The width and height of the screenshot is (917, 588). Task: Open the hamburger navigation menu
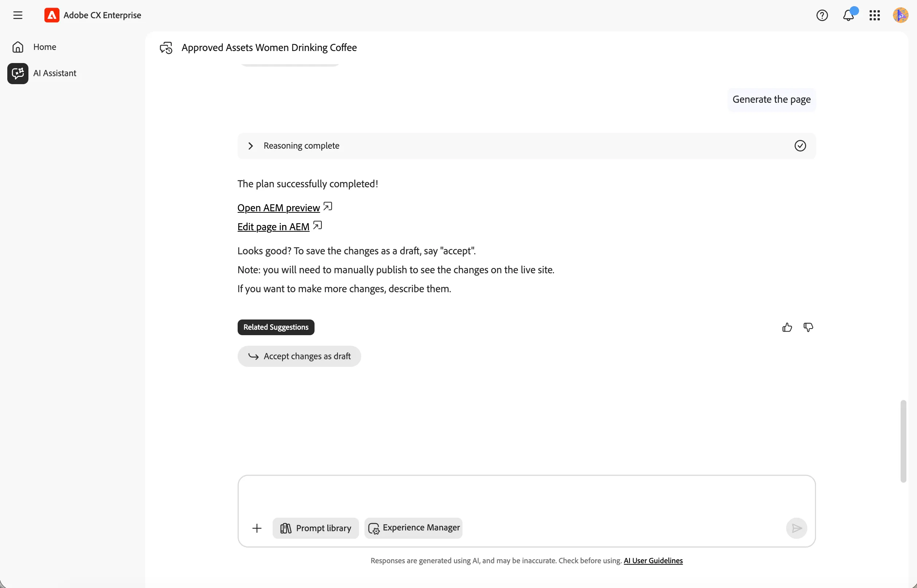pos(17,15)
